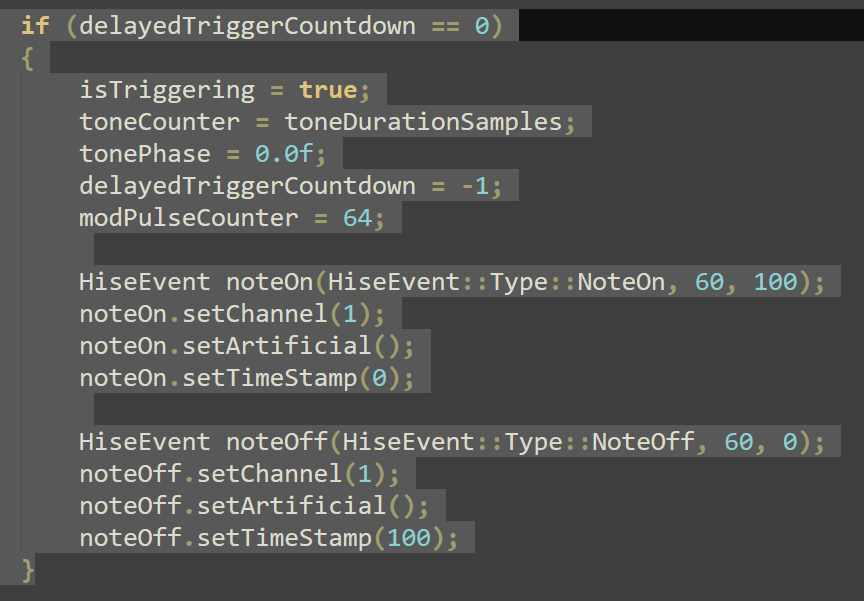Click NoteOff in HiseEvent::Type::NoteOff

[643, 442]
